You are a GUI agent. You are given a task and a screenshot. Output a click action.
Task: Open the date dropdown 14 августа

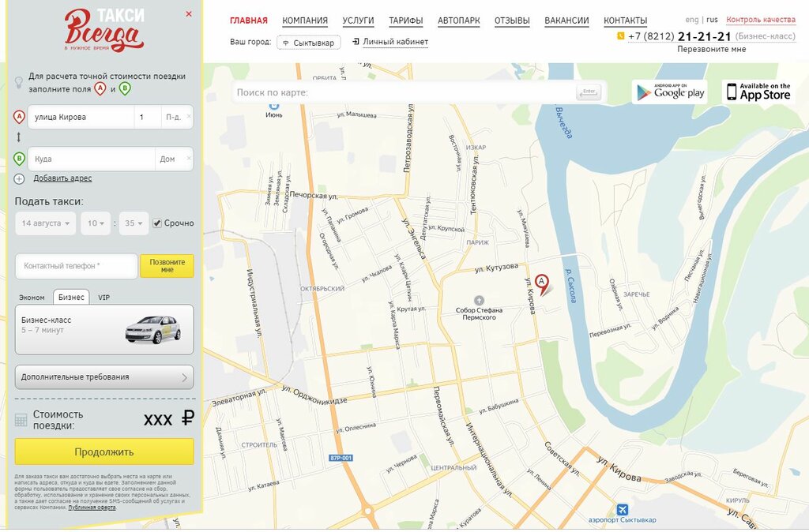(45, 223)
